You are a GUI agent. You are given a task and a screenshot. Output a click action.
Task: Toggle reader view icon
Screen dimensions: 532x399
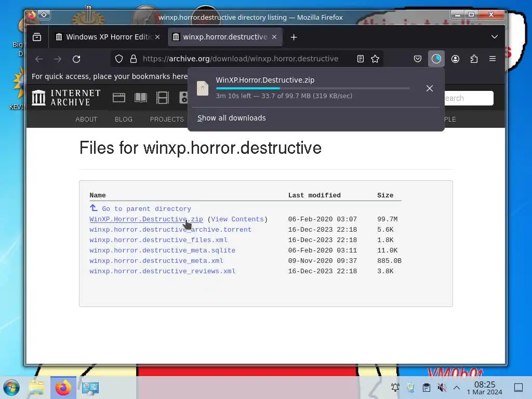[x=361, y=59]
